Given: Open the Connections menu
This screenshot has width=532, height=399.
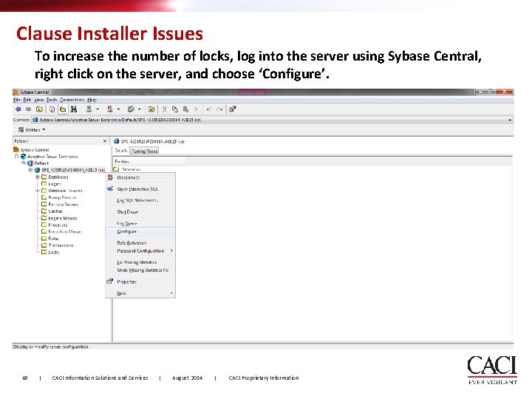Looking at the screenshot, I should pyautogui.click(x=72, y=100).
